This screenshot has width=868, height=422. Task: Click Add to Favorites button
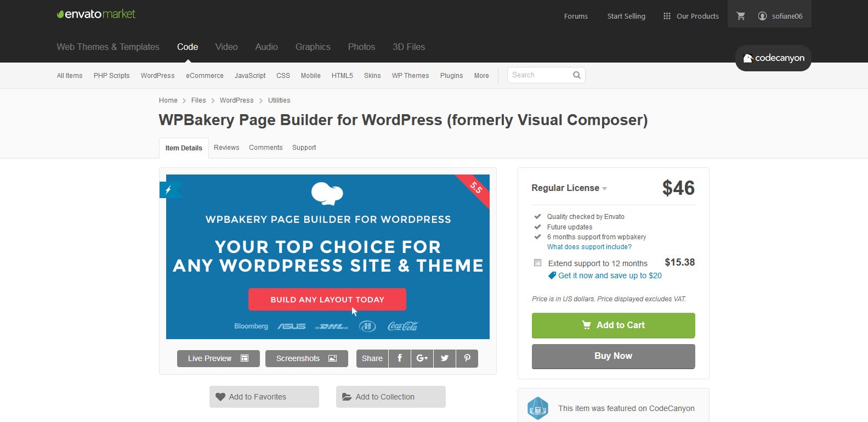(x=264, y=397)
